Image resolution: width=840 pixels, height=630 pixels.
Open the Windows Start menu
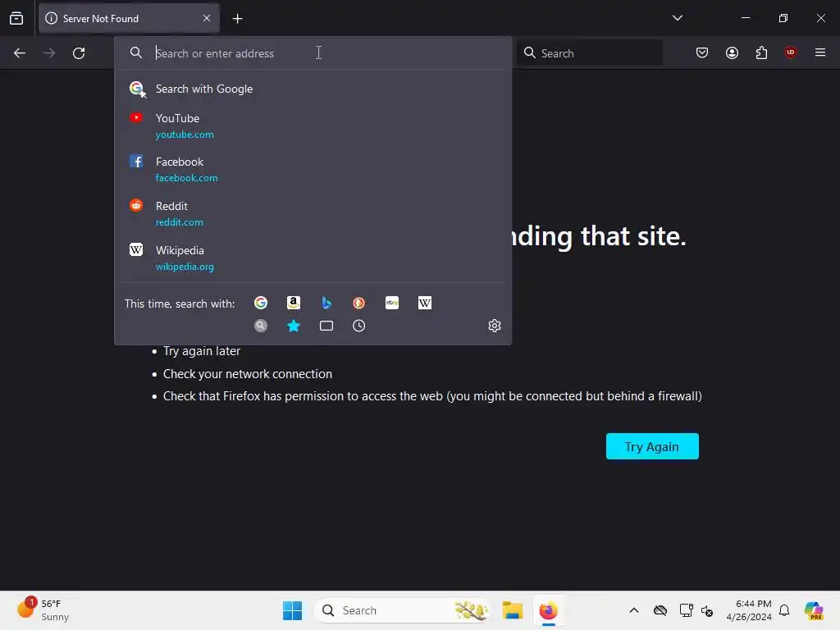click(293, 610)
